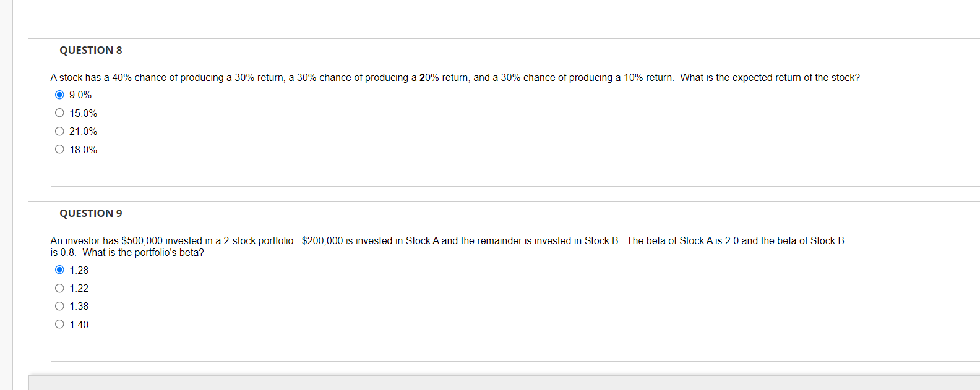Click the QUESTION 9 heading

tap(90, 213)
